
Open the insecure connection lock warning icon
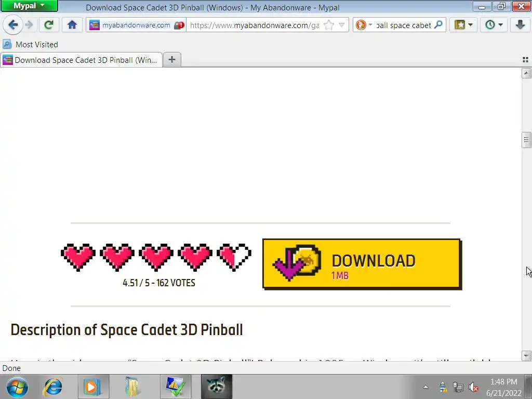[179, 25]
